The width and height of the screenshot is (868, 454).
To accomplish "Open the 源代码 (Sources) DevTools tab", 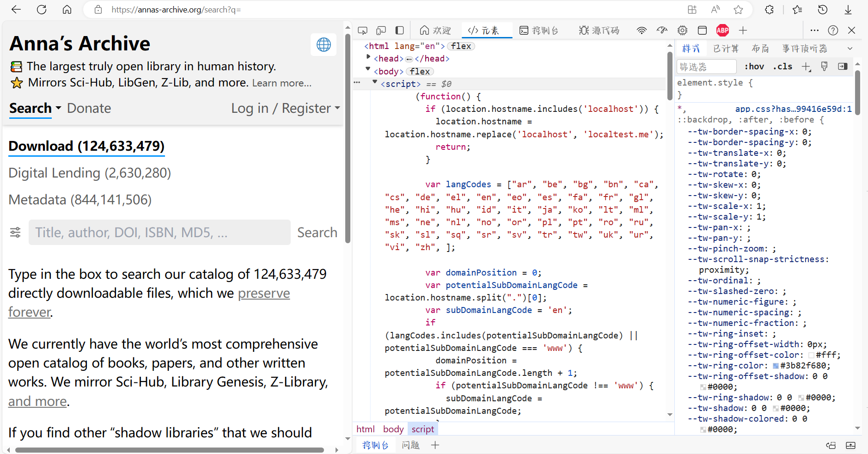I will tap(599, 31).
